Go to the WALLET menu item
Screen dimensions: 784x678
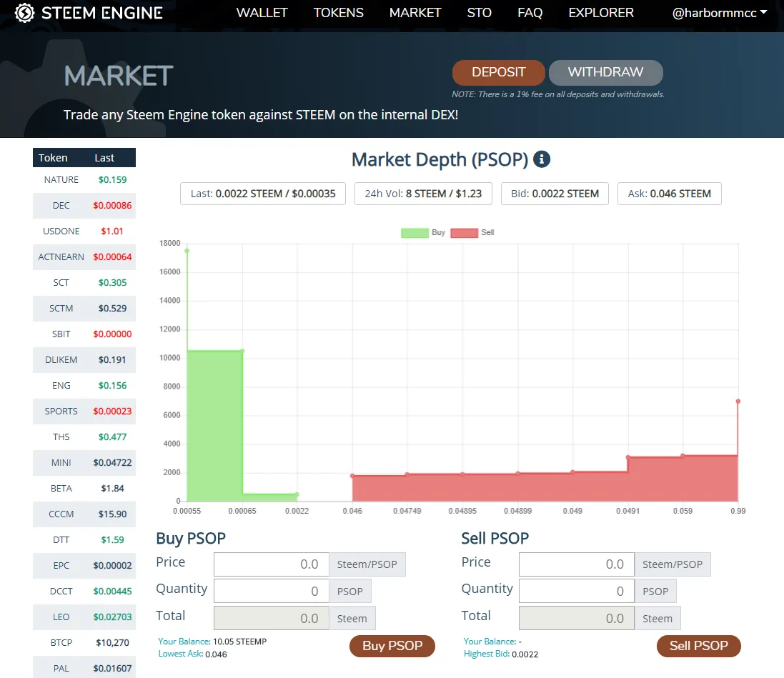(x=262, y=13)
